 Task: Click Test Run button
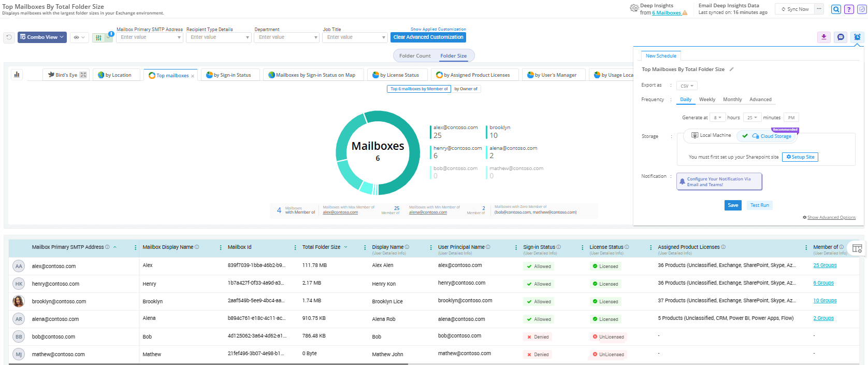[760, 205]
